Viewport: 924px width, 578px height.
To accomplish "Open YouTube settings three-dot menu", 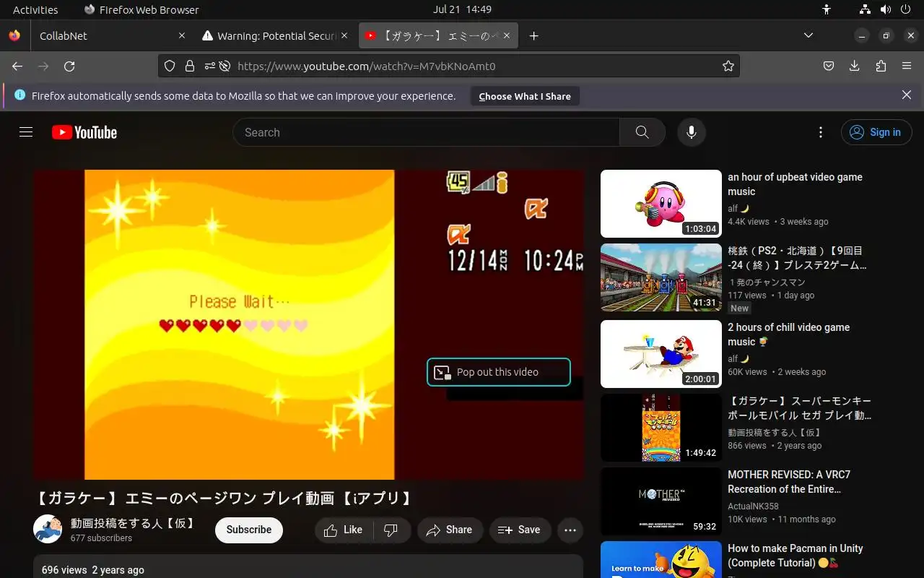I will click(820, 132).
